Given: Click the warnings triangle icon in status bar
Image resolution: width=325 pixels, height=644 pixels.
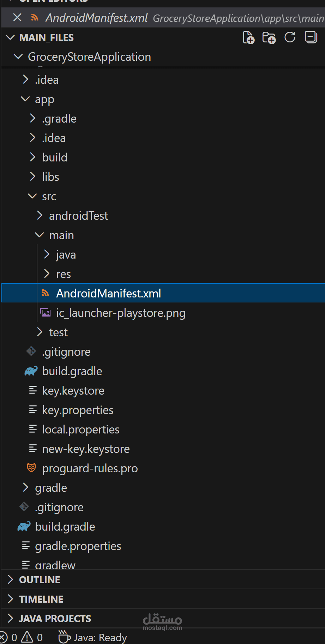Looking at the screenshot, I should click(x=27, y=637).
